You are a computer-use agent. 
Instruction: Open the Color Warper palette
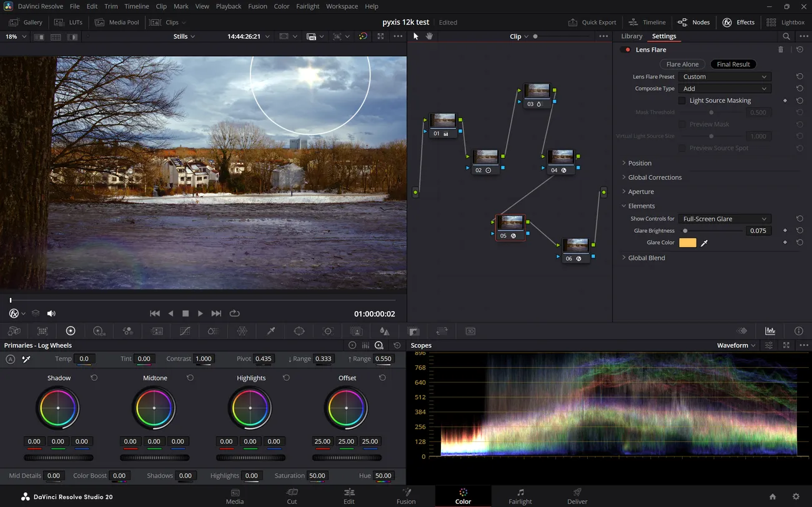(242, 331)
